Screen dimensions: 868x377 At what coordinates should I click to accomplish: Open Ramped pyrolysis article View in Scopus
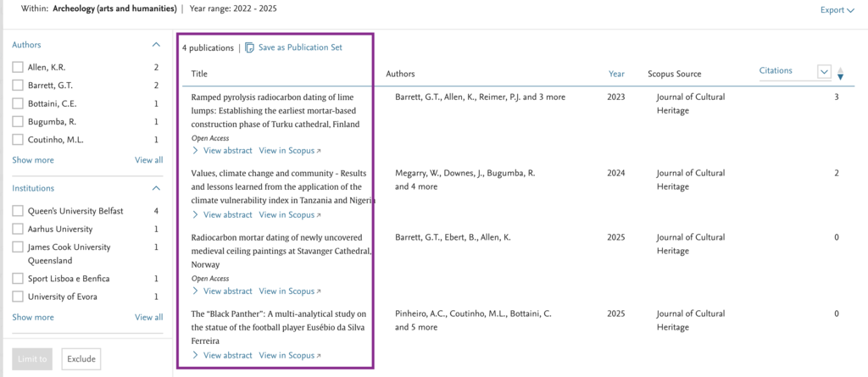coord(290,151)
